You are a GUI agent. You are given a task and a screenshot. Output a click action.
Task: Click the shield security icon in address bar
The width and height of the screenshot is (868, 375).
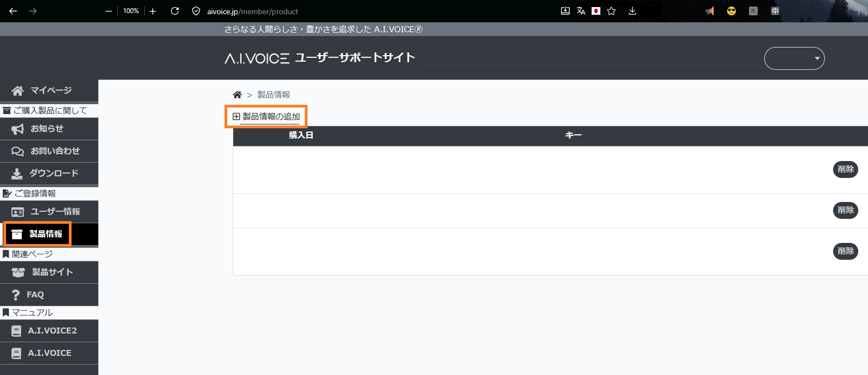point(196,11)
